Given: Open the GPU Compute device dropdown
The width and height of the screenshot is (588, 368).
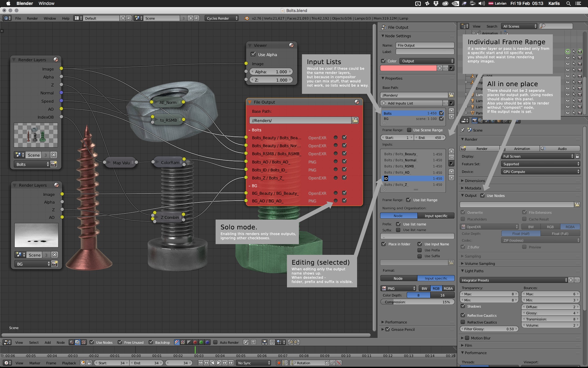Looking at the screenshot, I should click(541, 172).
